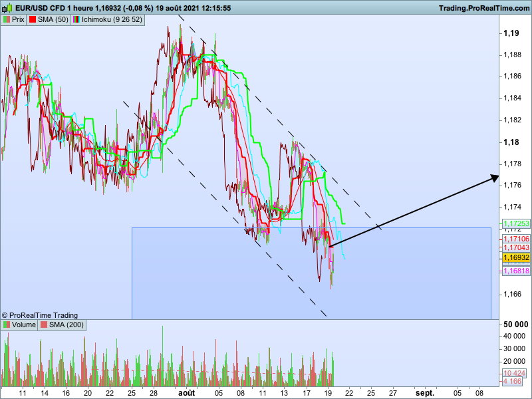Image resolution: width=532 pixels, height=399 pixels.
Task: Click the 50 000 volume axis value
Action: pyautogui.click(x=516, y=325)
